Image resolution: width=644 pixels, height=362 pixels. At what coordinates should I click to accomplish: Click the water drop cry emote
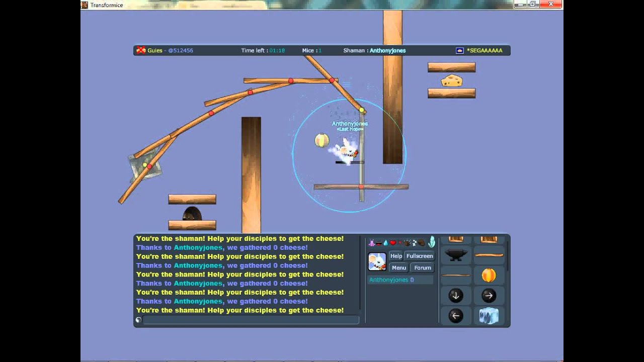tap(385, 242)
